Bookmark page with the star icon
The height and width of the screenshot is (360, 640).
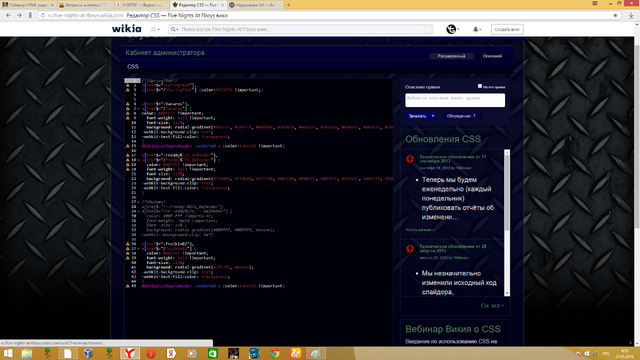tap(615, 16)
